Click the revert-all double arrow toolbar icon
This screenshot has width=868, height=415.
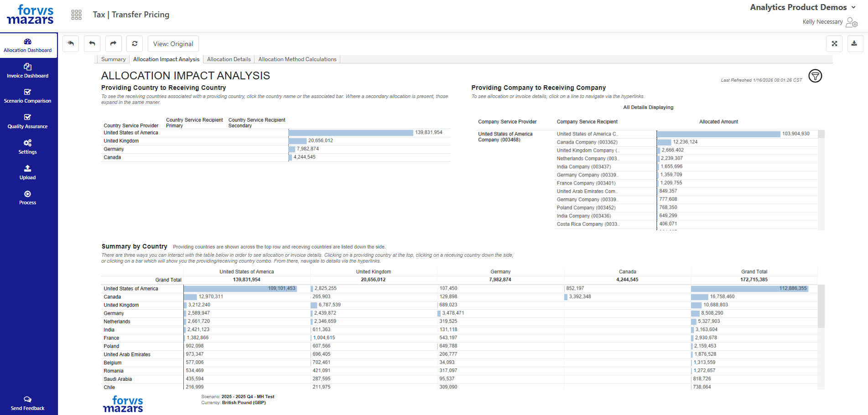(x=71, y=44)
